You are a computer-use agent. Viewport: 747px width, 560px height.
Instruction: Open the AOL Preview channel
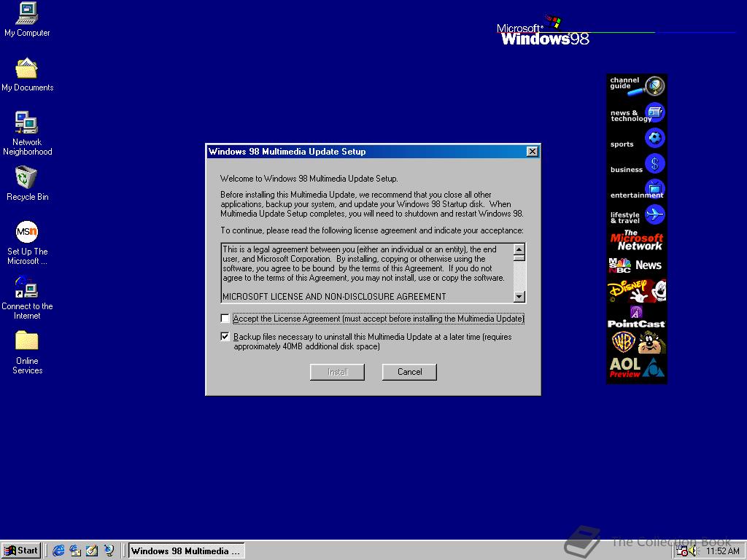[637, 367]
